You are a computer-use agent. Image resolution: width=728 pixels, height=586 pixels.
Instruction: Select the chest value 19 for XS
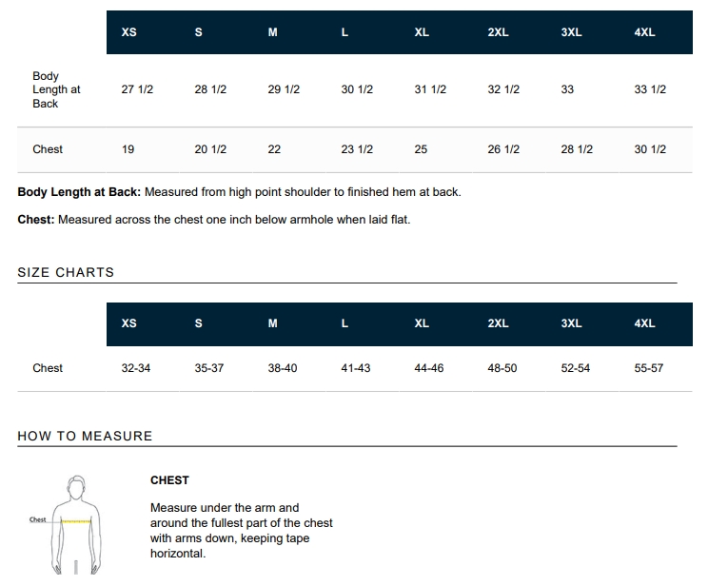coord(128,149)
